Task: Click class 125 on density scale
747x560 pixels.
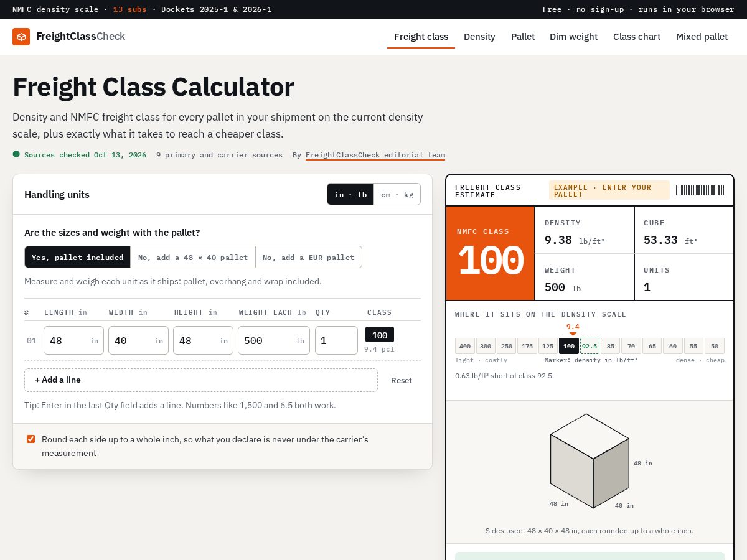Action: [x=548, y=346]
